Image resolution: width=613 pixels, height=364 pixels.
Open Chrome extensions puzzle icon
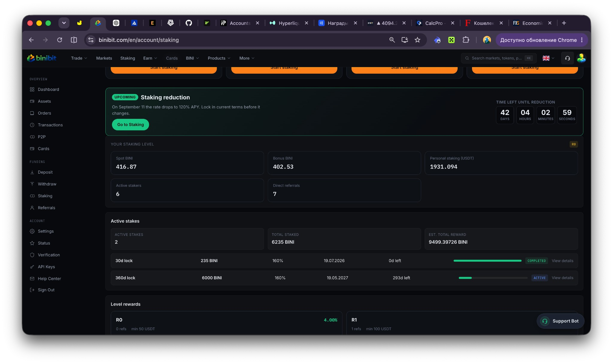pyautogui.click(x=466, y=40)
